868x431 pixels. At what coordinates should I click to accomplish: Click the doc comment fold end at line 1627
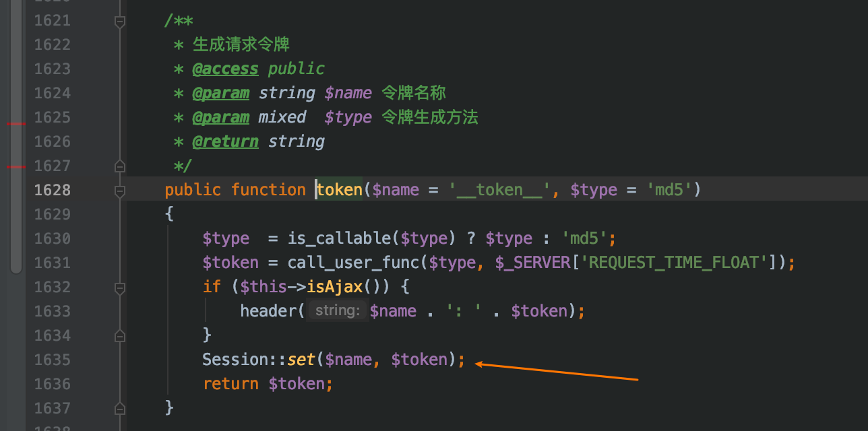point(120,166)
